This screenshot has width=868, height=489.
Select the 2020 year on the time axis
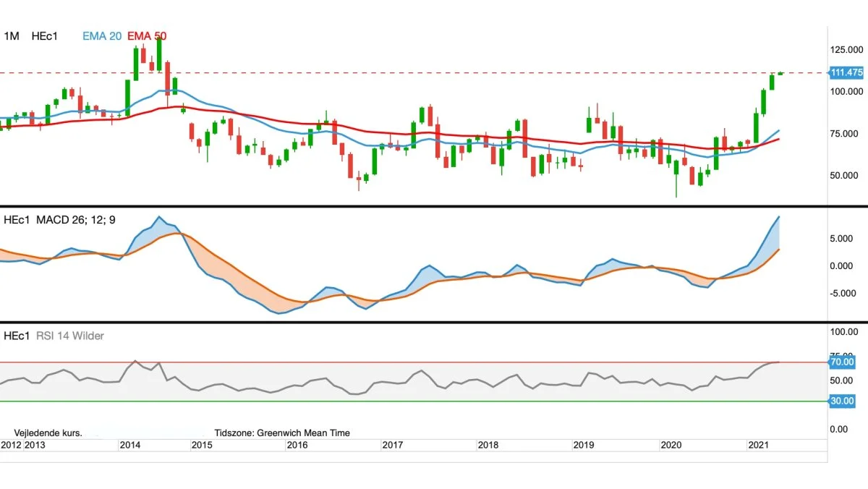[671, 445]
